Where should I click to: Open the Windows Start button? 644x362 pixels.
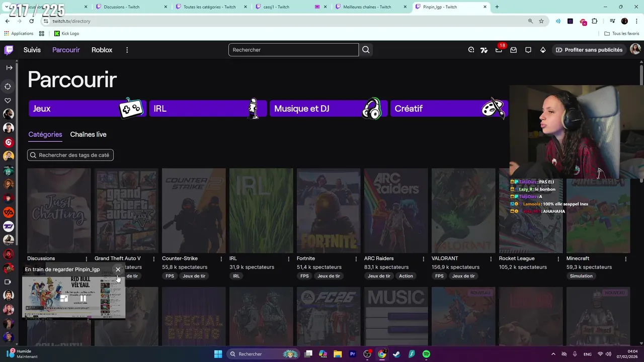(x=218, y=354)
